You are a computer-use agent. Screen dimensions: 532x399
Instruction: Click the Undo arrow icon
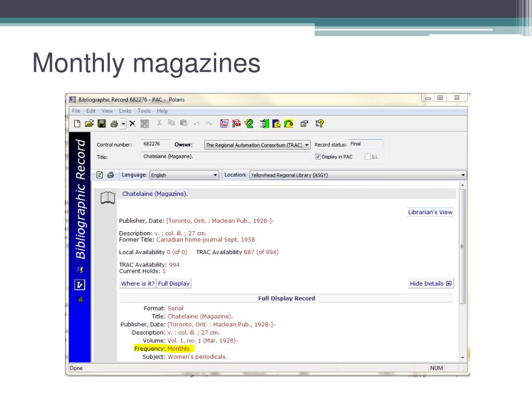pyautogui.click(x=196, y=124)
